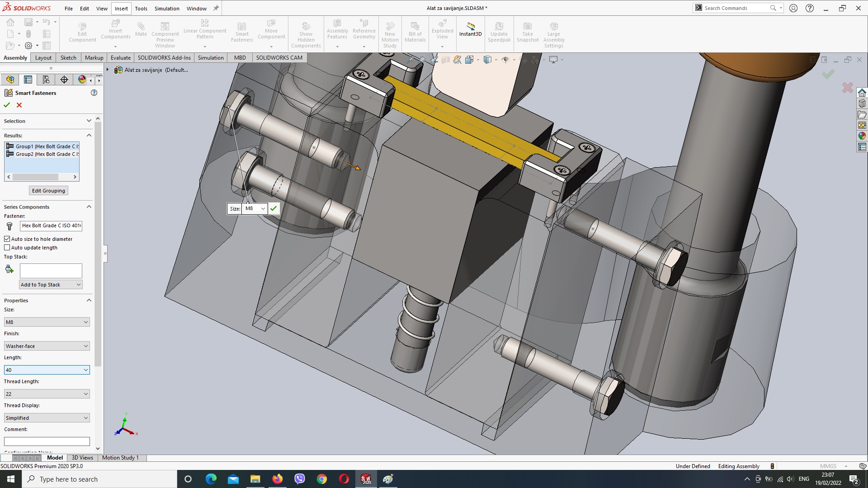This screenshot has height=488, width=868.
Task: Click graphics-area red cancel X
Action: [848, 87]
